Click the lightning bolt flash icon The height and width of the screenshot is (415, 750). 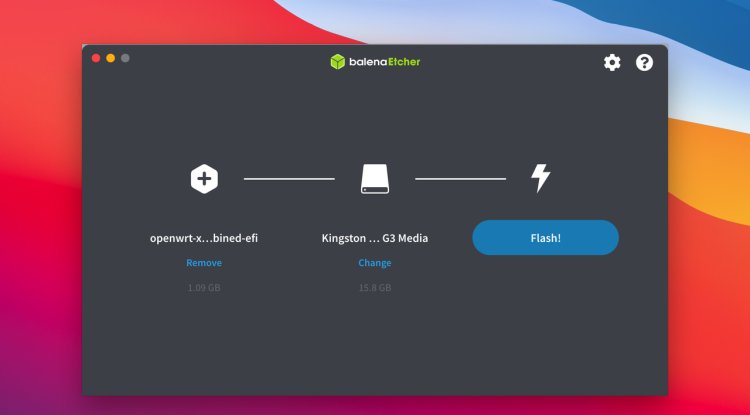tap(540, 179)
